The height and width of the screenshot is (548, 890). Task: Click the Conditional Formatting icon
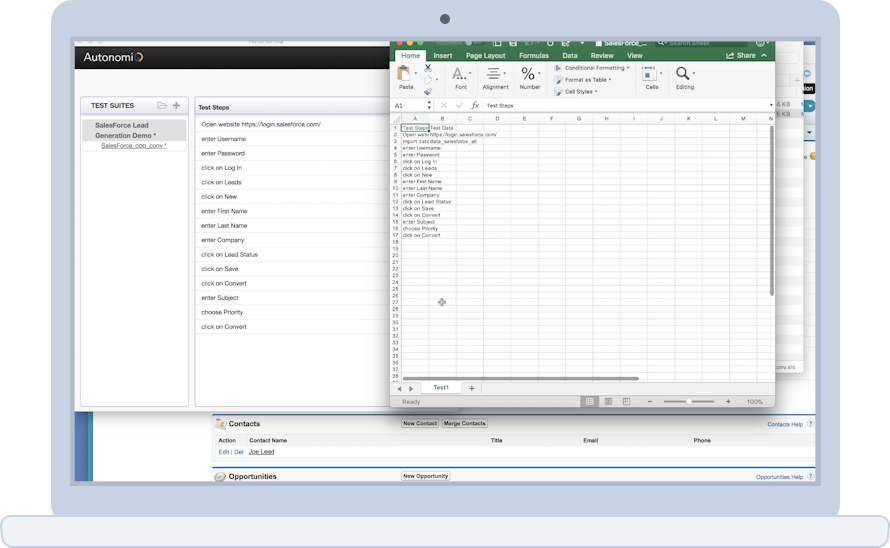(x=558, y=68)
